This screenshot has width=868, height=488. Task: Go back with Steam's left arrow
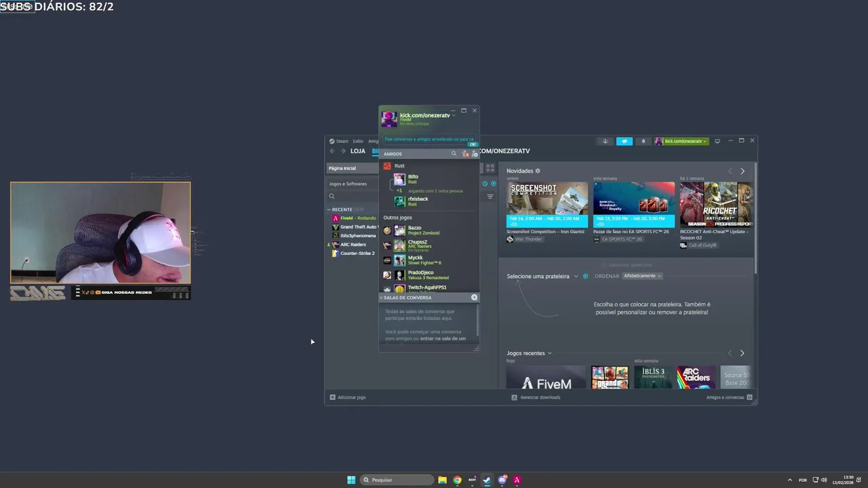click(x=332, y=151)
